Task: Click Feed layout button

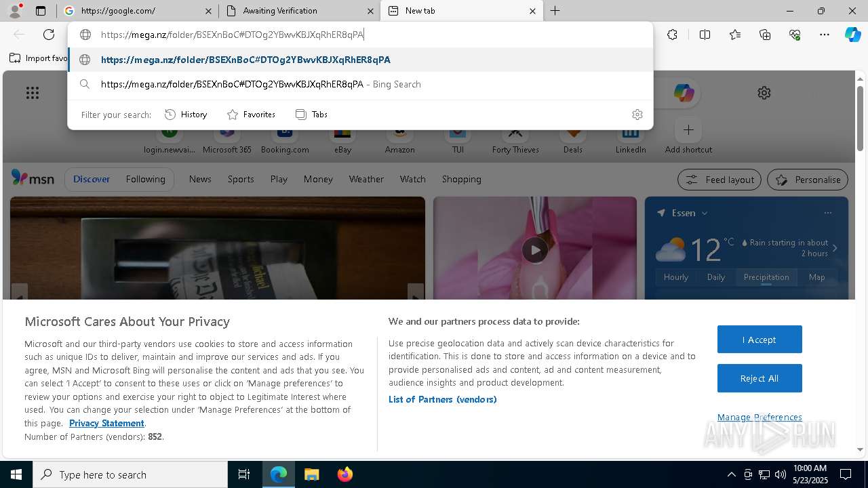Action: 719,180
